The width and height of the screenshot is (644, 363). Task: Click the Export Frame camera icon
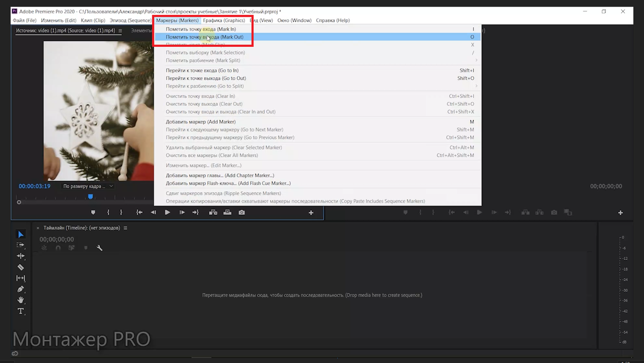tap(242, 212)
